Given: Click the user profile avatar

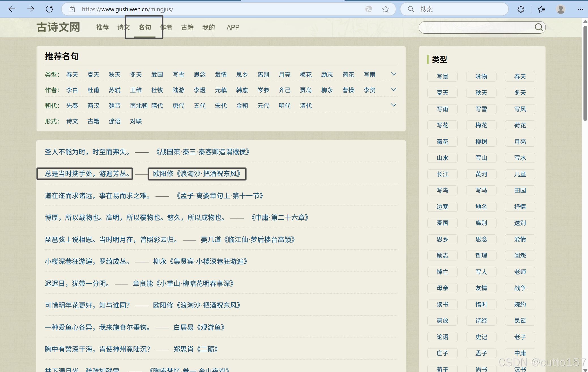Looking at the screenshot, I should pyautogui.click(x=561, y=9).
